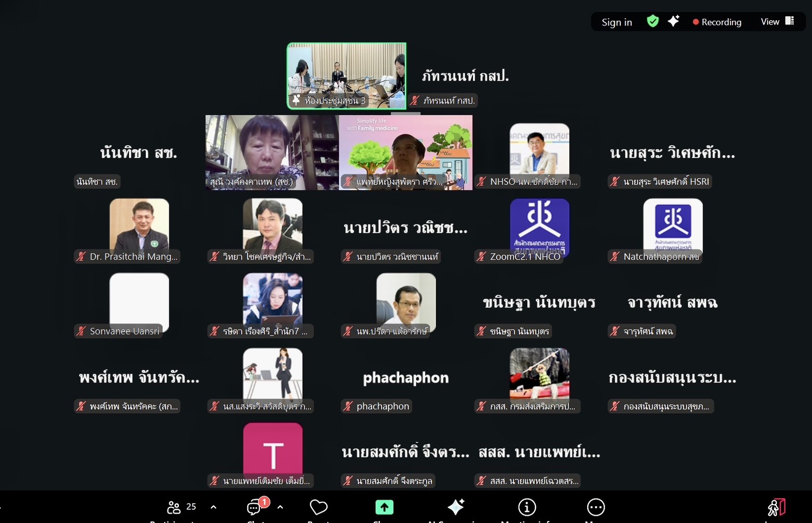812x523 pixels.
Task: Click the green Share screen icon
Action: [x=384, y=507]
